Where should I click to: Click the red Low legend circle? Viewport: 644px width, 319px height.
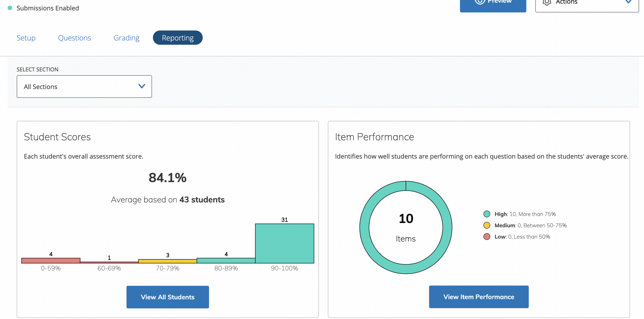click(486, 237)
